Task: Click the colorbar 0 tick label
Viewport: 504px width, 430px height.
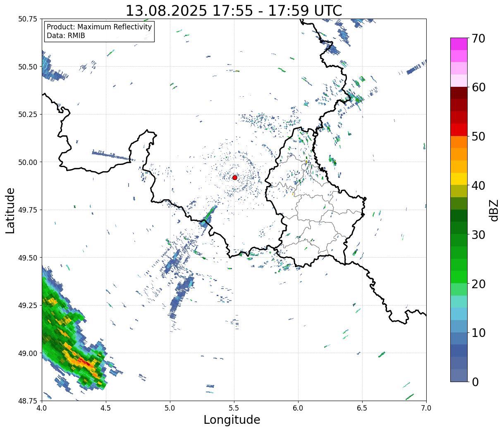Action: (x=475, y=382)
